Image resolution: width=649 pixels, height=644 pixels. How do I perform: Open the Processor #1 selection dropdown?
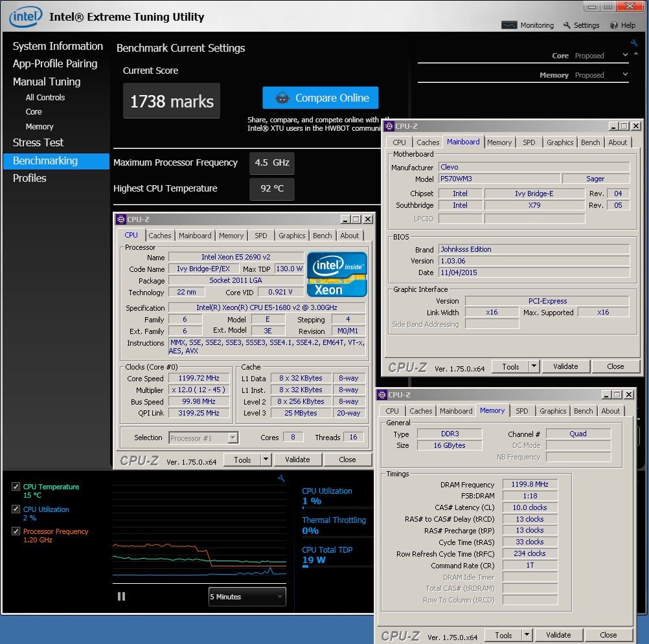[x=203, y=438]
